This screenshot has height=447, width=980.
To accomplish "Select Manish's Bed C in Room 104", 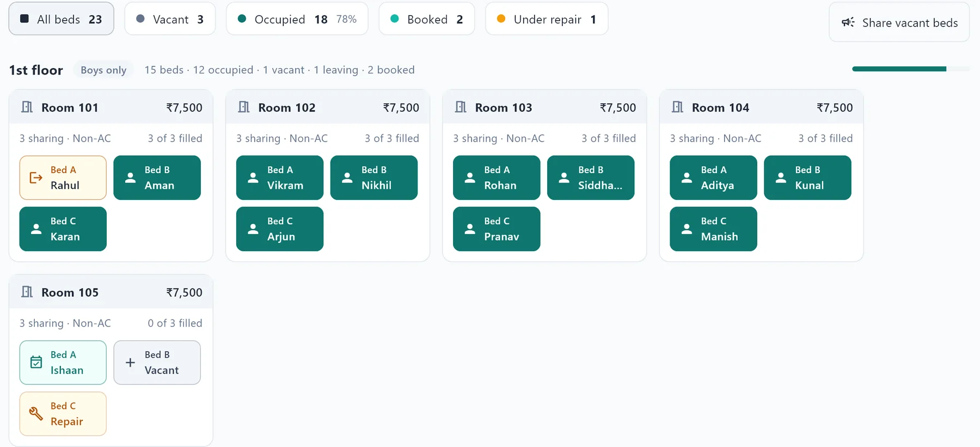I will 713,229.
